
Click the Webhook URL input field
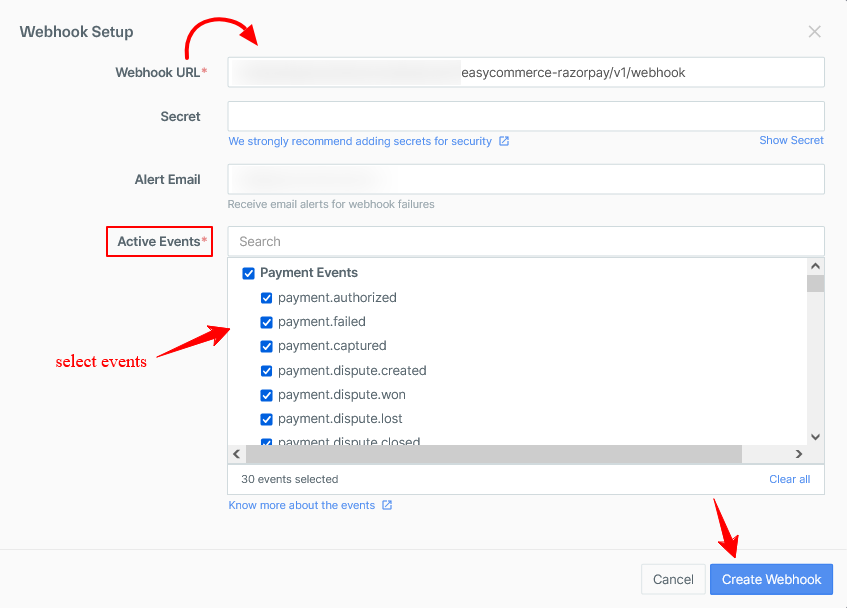point(526,72)
